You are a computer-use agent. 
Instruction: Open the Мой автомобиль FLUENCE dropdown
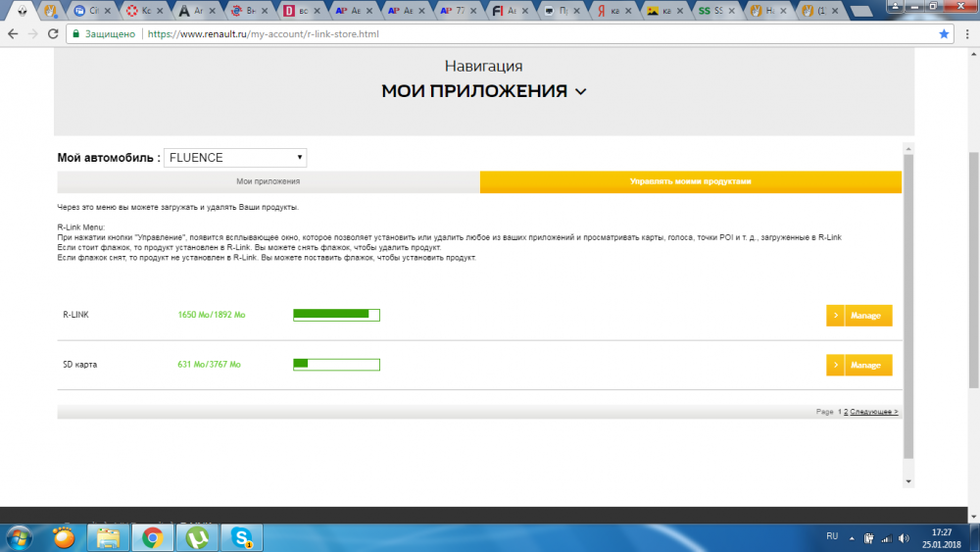coord(235,158)
